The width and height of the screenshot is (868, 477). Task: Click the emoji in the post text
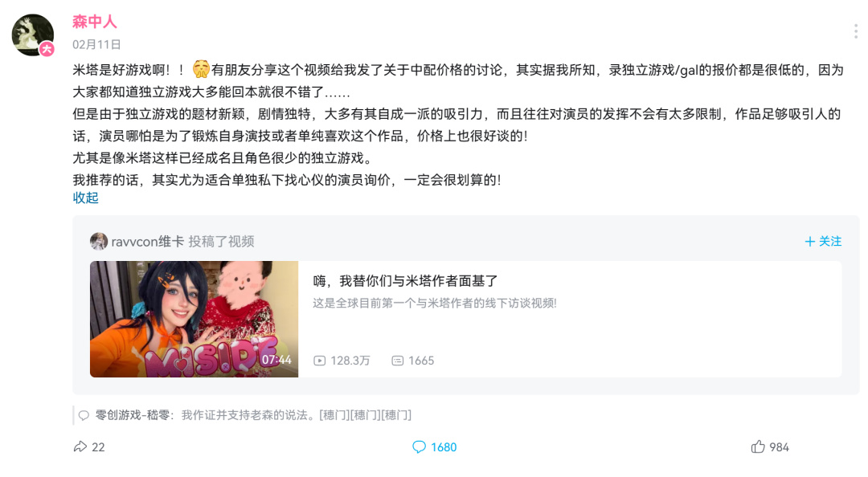[201, 70]
